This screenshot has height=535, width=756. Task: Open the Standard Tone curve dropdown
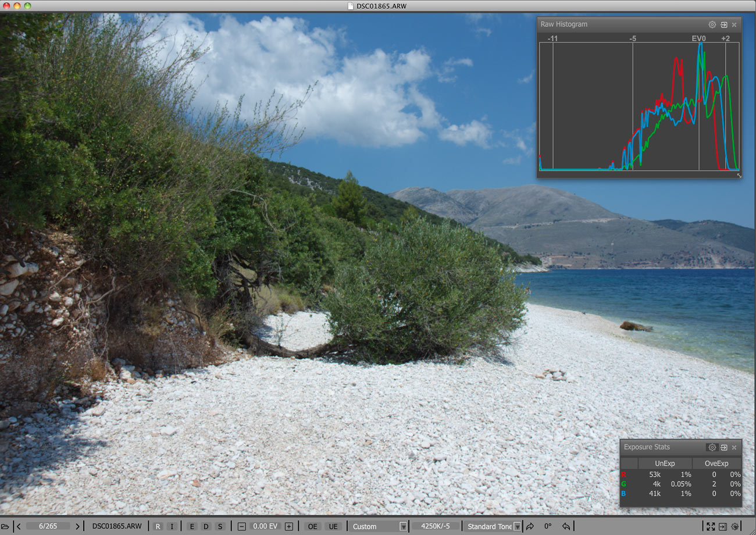[517, 526]
